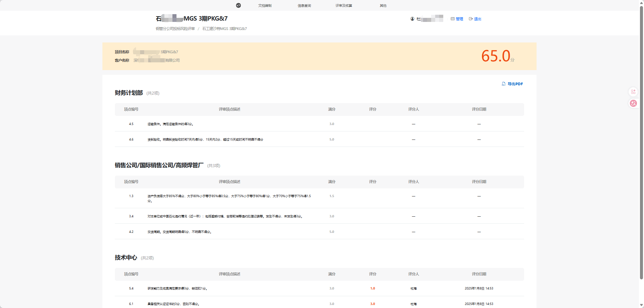Open the 文档编制 menu
The width and height of the screenshot is (644, 308).
click(x=265, y=6)
